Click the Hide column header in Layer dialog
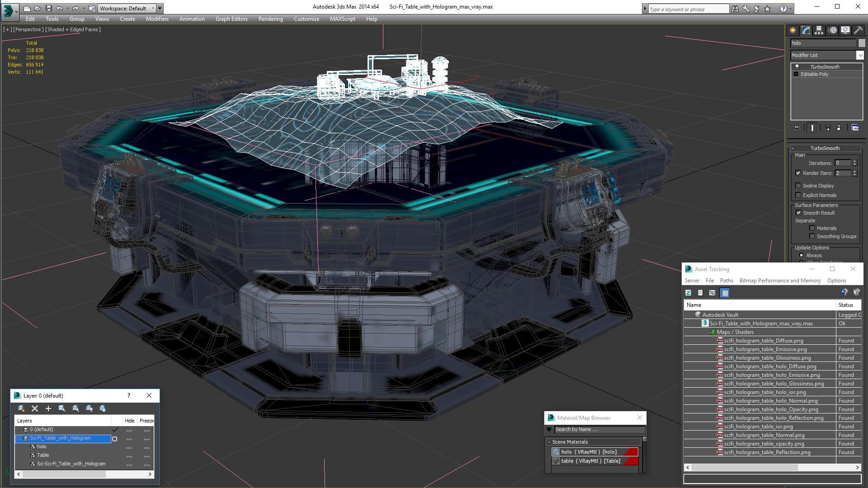Screen dimensions: 868x488 coord(130,421)
